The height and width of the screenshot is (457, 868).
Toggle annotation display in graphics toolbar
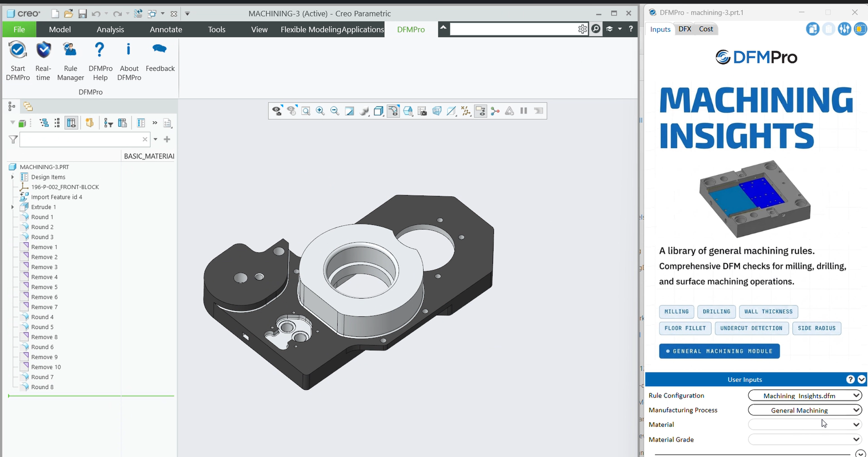pyautogui.click(x=480, y=111)
